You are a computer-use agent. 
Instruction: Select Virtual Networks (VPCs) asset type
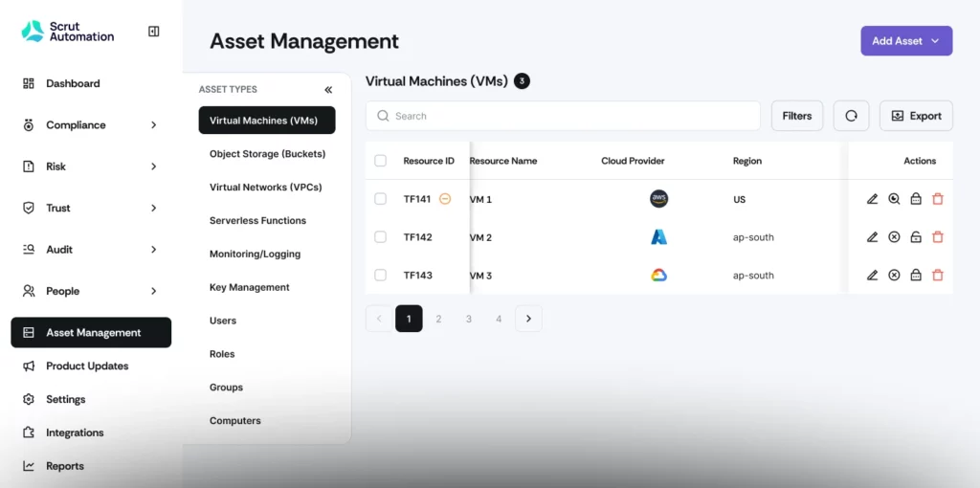(x=267, y=188)
